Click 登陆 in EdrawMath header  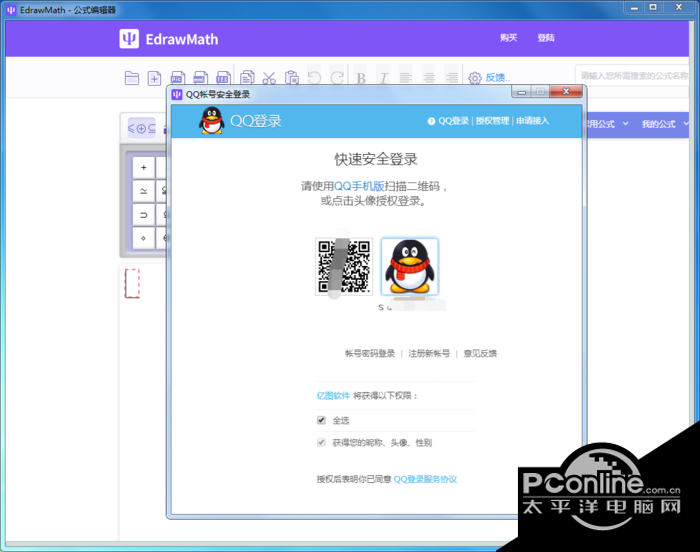pyautogui.click(x=546, y=38)
